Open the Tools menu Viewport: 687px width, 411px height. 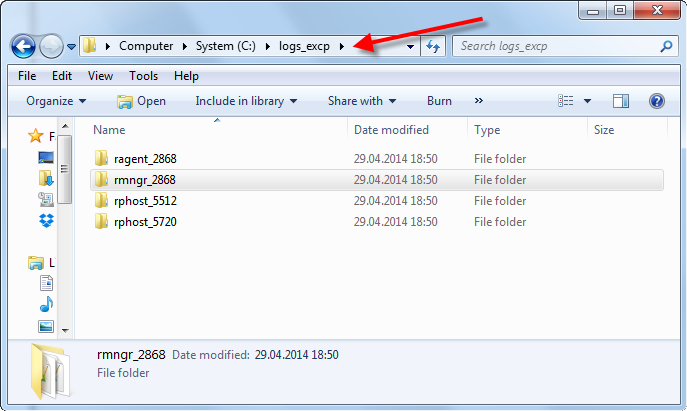[x=143, y=76]
